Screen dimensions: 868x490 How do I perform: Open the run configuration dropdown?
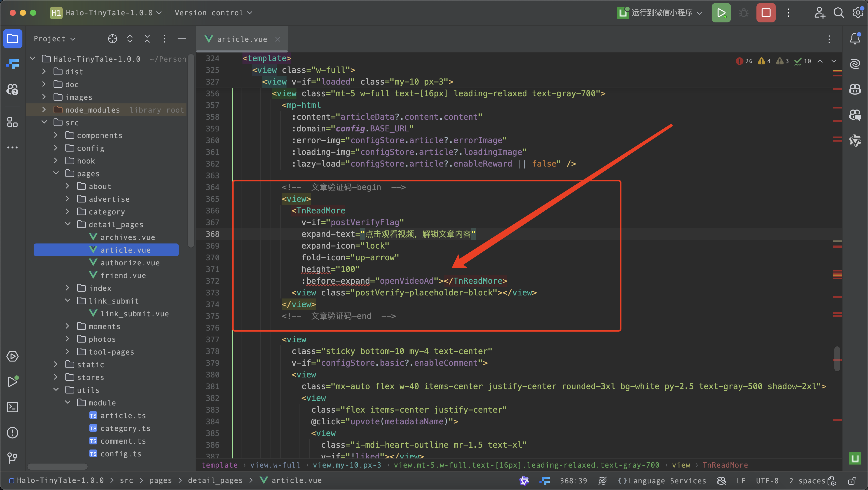click(660, 13)
